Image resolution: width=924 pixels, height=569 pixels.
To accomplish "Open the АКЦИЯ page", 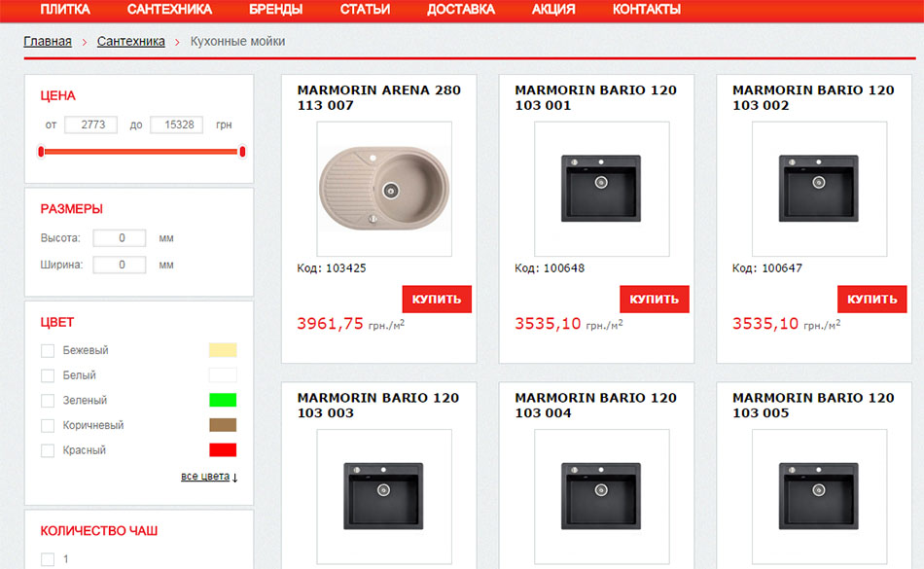I will coord(553,10).
